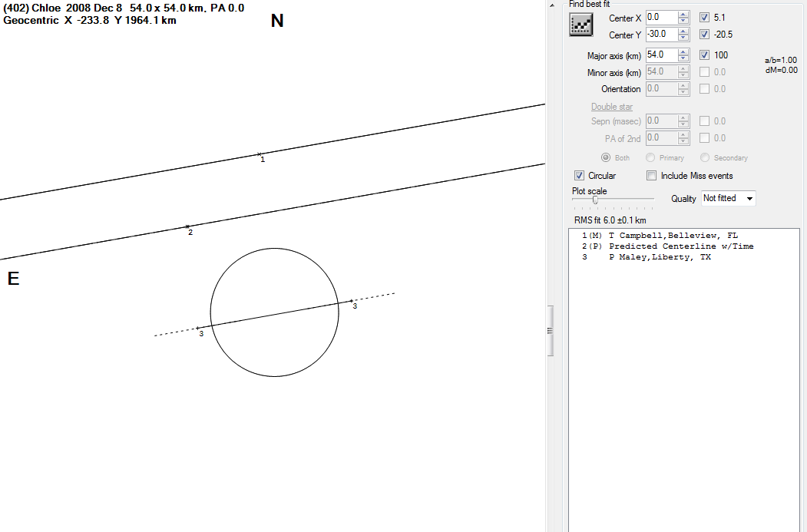This screenshot has height=532, width=807.
Task: Click the panel splitter grip handle
Action: tap(550, 330)
